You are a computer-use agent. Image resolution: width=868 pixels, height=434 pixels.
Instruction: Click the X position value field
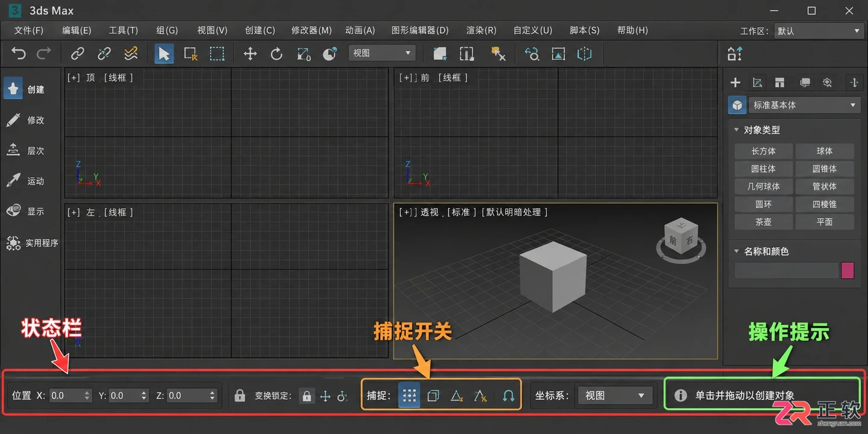point(66,395)
